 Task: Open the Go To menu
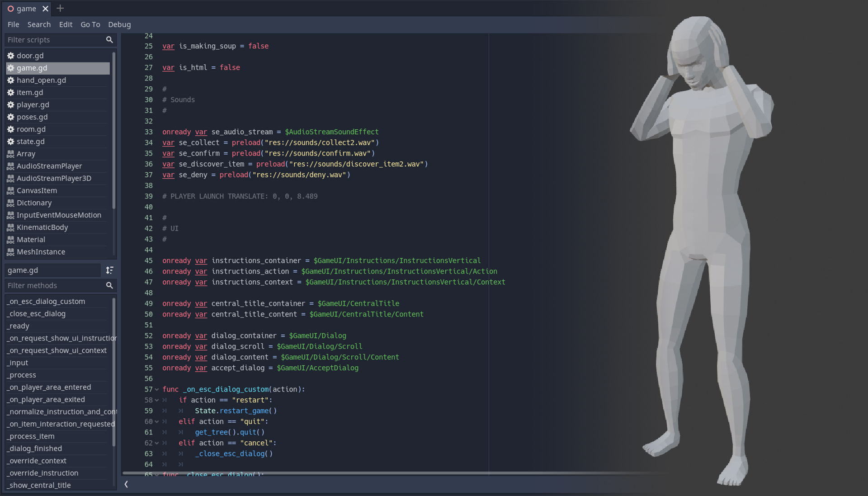tap(90, 24)
